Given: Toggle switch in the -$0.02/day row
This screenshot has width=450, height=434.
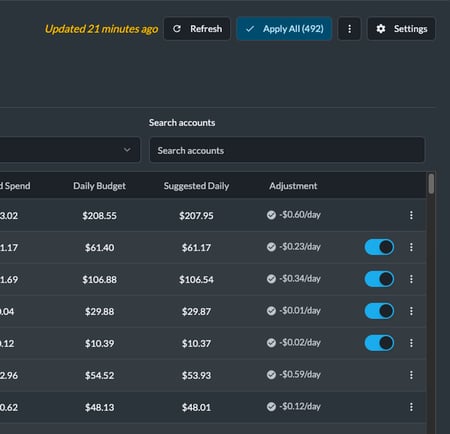Looking at the screenshot, I should click(x=379, y=343).
